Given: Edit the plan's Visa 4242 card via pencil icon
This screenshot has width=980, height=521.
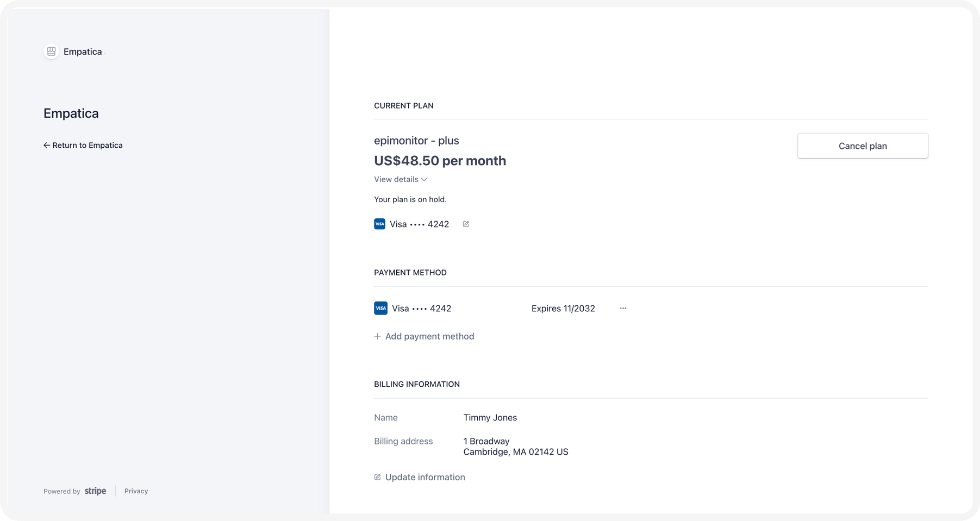Looking at the screenshot, I should pyautogui.click(x=466, y=224).
